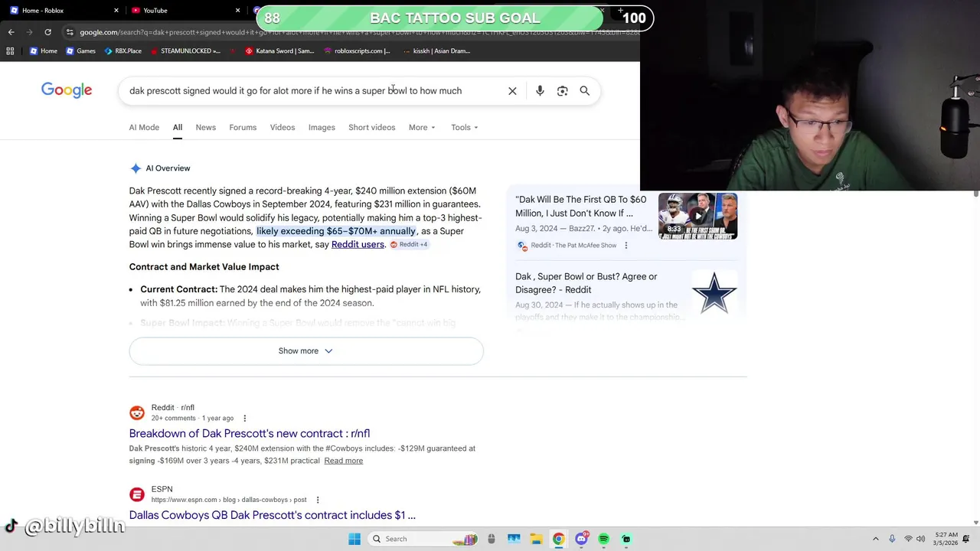This screenshot has width=980, height=551.
Task: Click the 'Contract and Market Value Impact' heading
Action: click(204, 267)
